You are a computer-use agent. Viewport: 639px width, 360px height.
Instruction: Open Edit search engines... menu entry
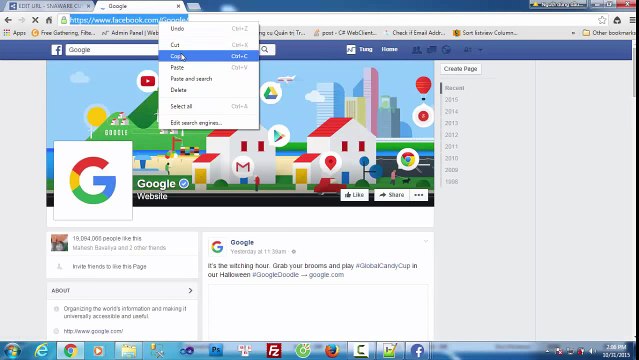coord(209,123)
